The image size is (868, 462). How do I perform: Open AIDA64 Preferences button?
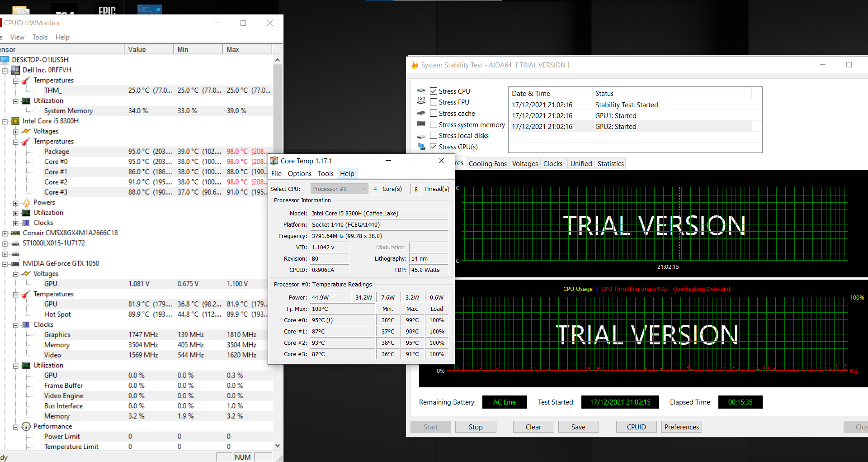pyautogui.click(x=682, y=427)
